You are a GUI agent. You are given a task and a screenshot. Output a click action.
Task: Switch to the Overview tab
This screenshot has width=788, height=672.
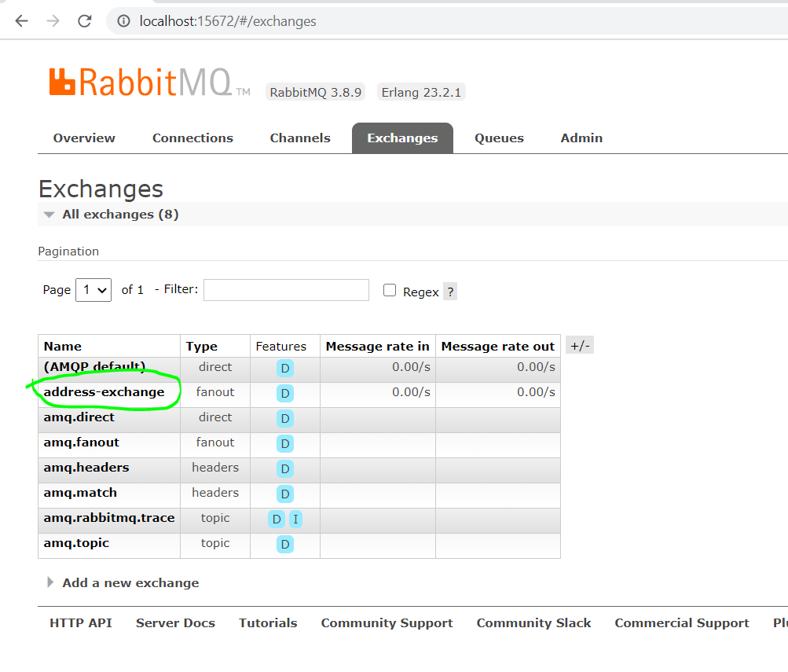84,138
